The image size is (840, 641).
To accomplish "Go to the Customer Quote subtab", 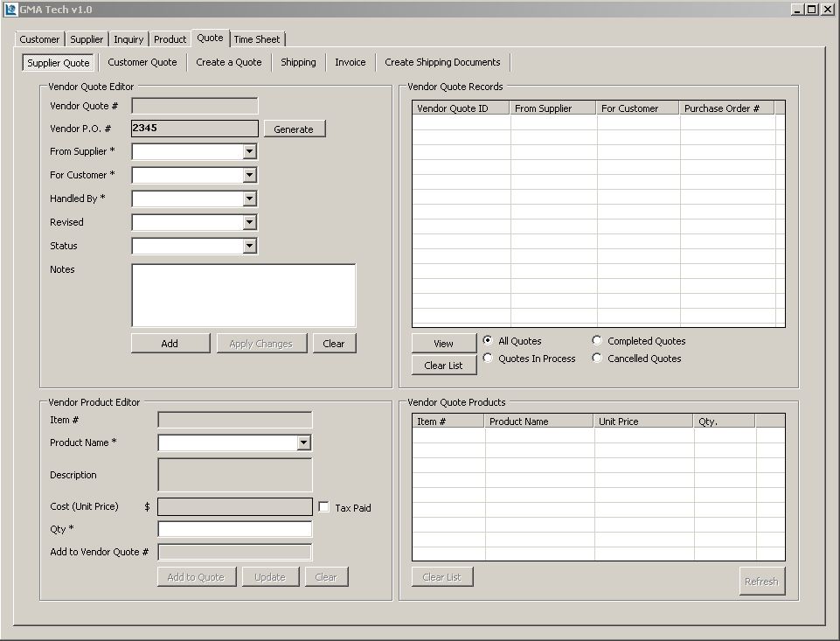I will [x=142, y=63].
